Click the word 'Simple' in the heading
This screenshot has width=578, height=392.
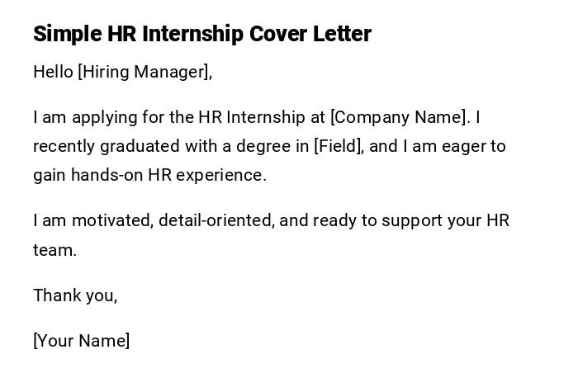[68, 34]
